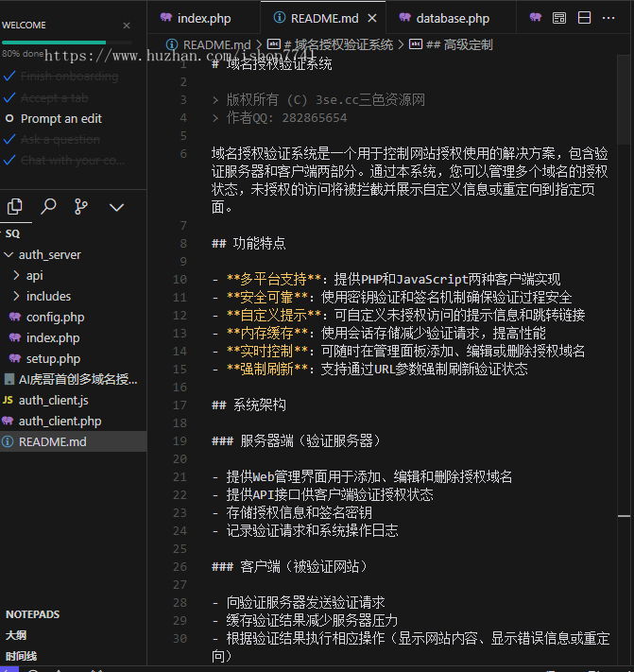
Task: Click line number 10 in the gutter
Action: pos(180,280)
